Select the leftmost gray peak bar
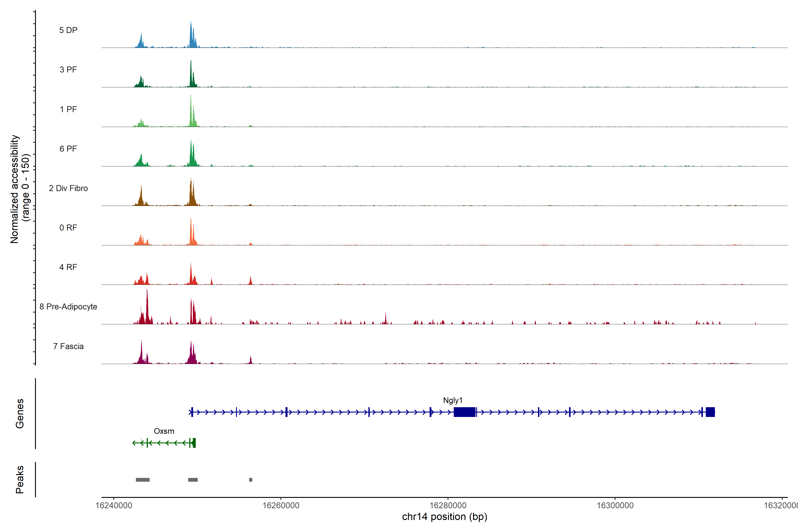Viewport: 798px width, 532px height. point(143,480)
